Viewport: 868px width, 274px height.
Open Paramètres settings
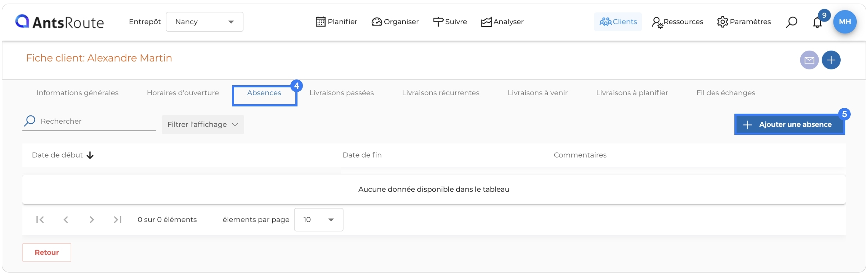coord(744,22)
